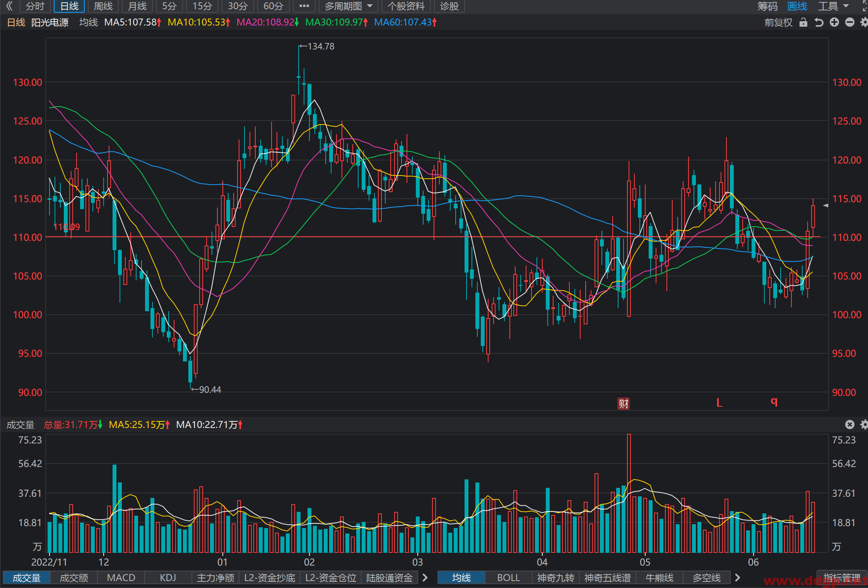Image resolution: width=868 pixels, height=588 pixels.
Task: Close the 成交量 volume panel with X icon
Action: 850,424
